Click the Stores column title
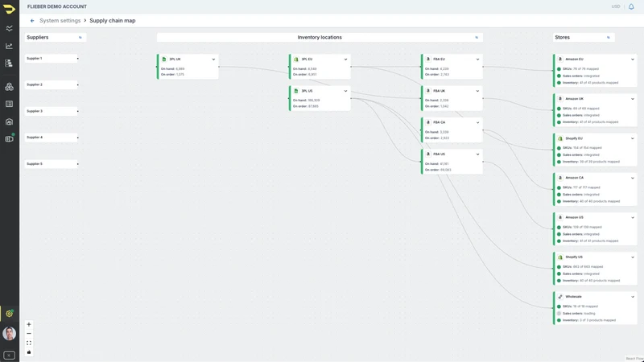 click(x=562, y=37)
